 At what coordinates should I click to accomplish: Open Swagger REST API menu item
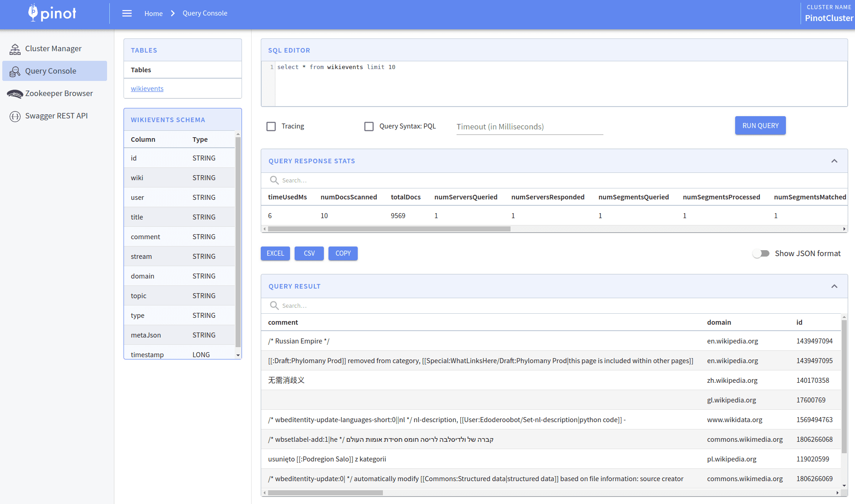[x=56, y=116]
